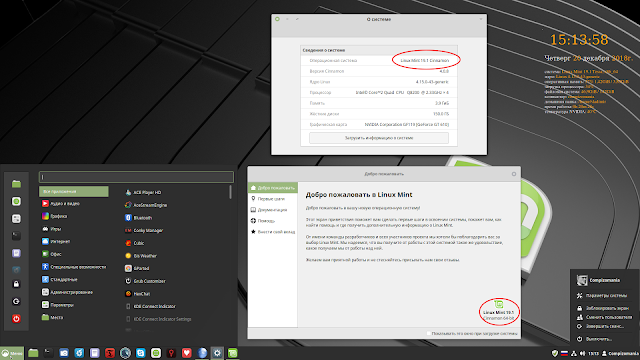Open the blue globe browser in taskbar

(202, 353)
